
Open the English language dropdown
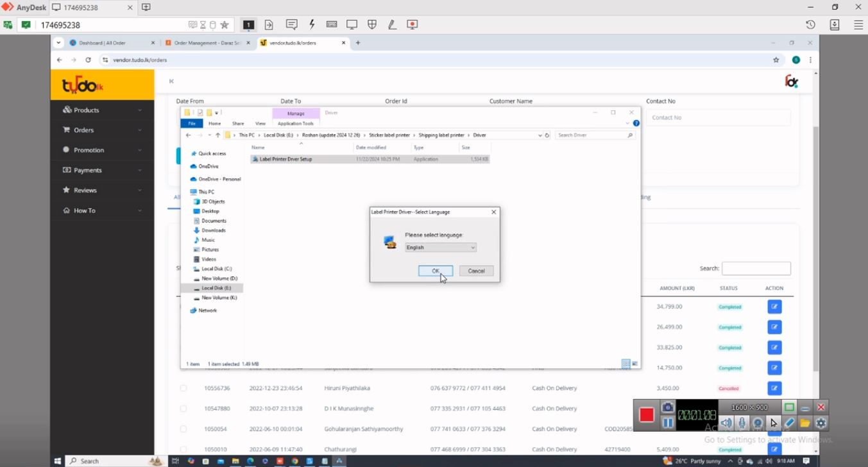tap(441, 248)
